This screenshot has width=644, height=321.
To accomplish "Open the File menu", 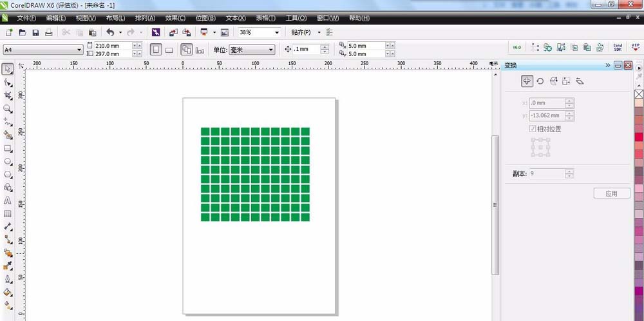I will click(x=26, y=18).
